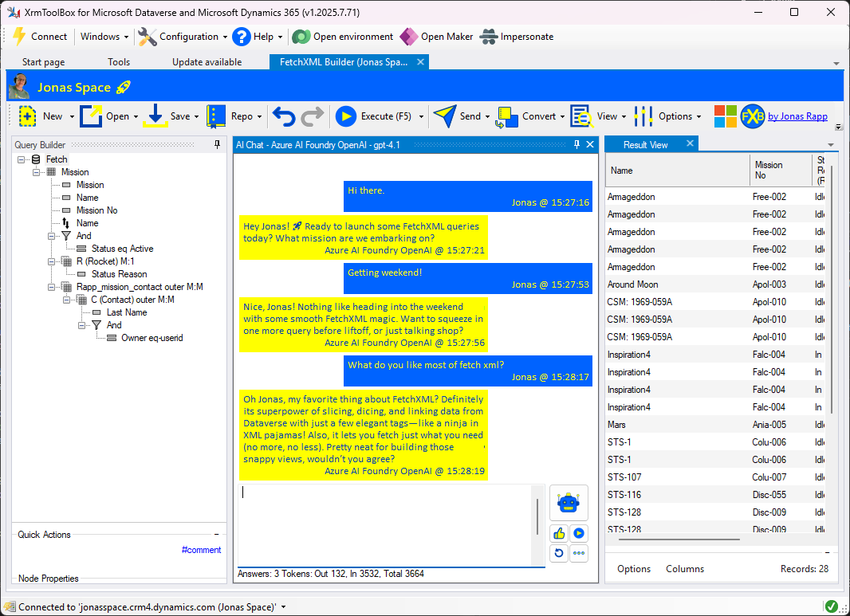Viewport: 850px width, 616px height.
Task: Expand the Execute (F5) dropdown arrow
Action: point(421,116)
